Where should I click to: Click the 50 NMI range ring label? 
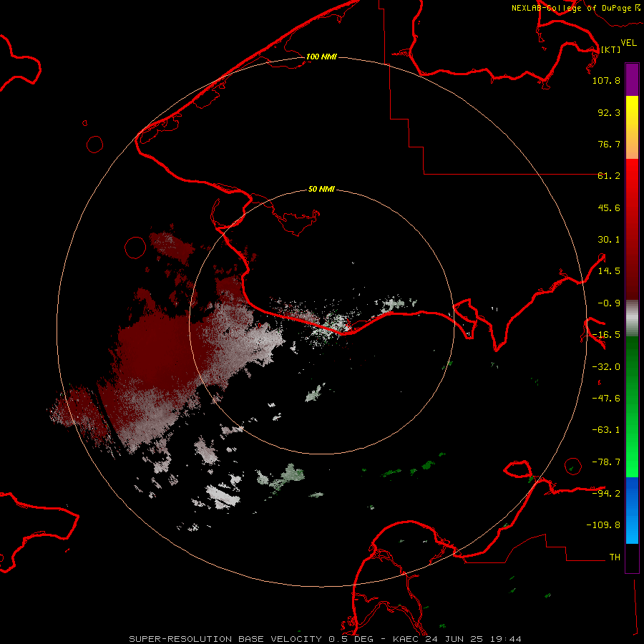[321, 189]
